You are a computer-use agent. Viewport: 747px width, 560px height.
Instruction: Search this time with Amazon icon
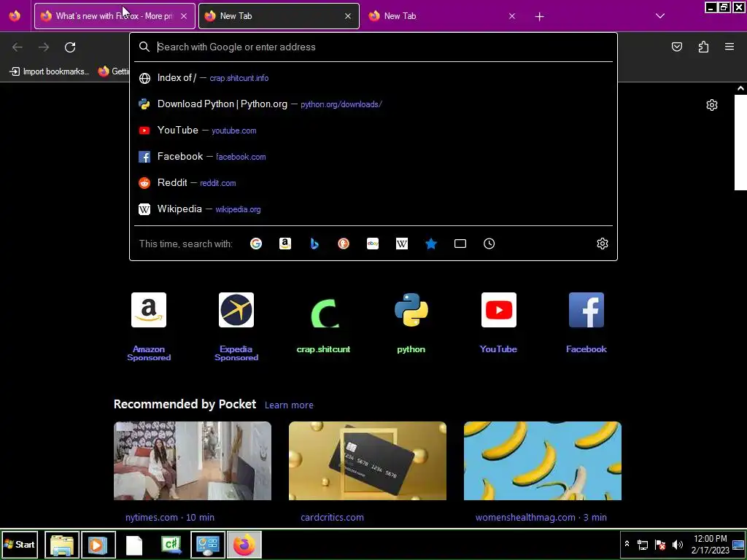pos(285,244)
